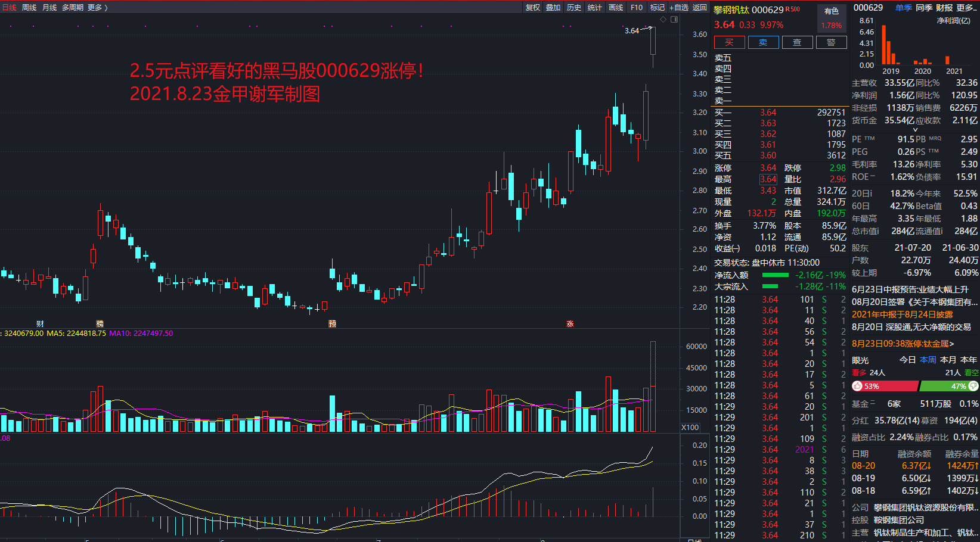The height and width of the screenshot is (542, 980).
Task: Click the 08-18 margin data row
Action: pos(915,491)
